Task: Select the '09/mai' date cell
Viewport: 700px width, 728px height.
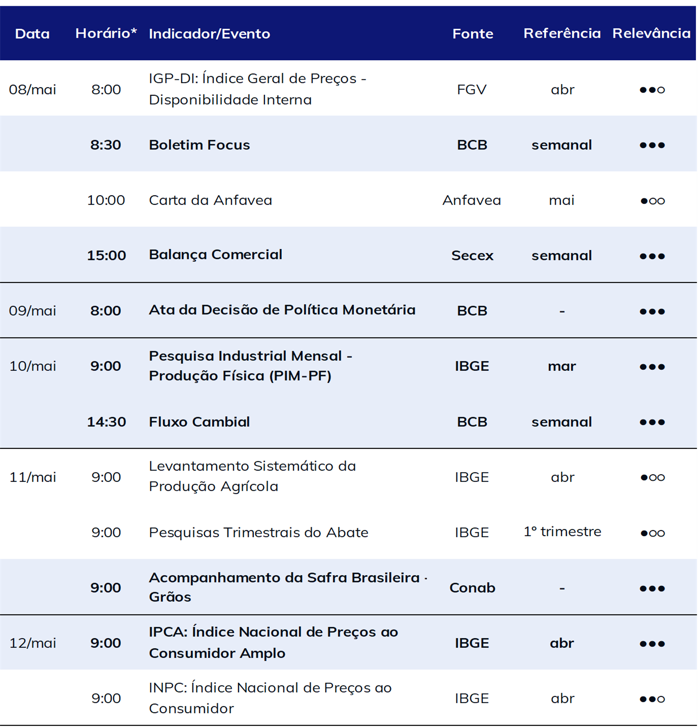Action: pos(32,310)
